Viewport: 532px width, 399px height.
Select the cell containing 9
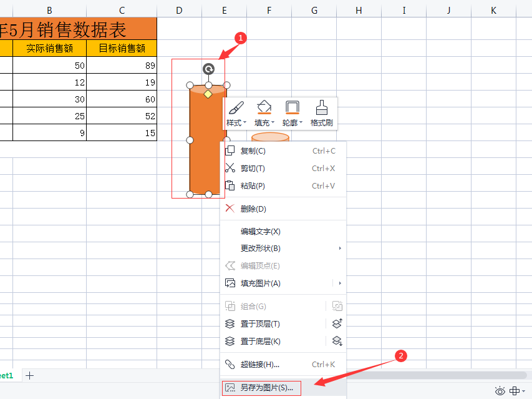(49, 132)
